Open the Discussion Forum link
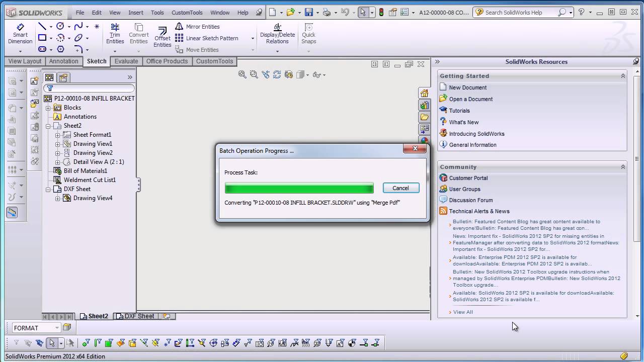 [x=471, y=200]
